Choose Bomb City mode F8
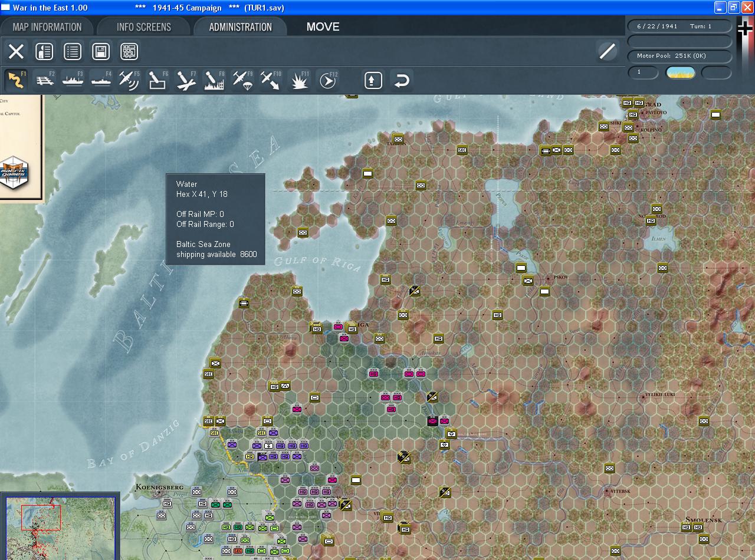Image resolution: width=755 pixels, height=560 pixels. point(214,80)
